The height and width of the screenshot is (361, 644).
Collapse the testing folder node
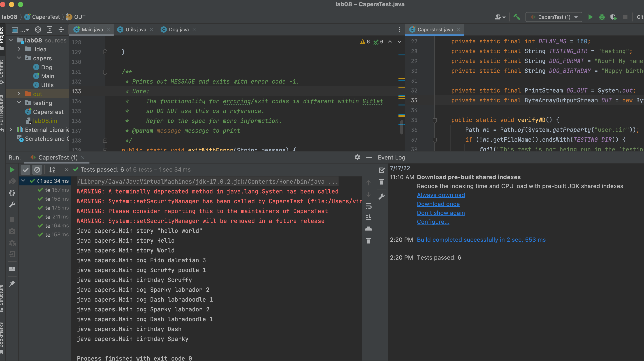click(19, 103)
